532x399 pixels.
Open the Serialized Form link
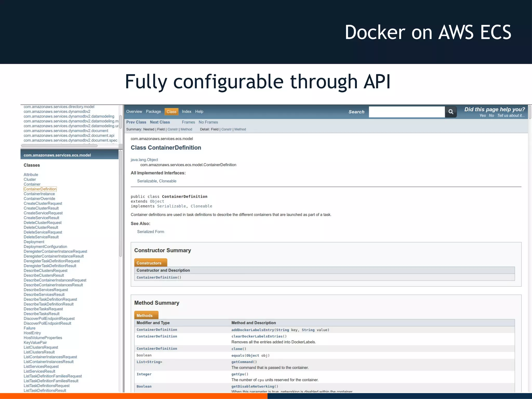tap(151, 232)
